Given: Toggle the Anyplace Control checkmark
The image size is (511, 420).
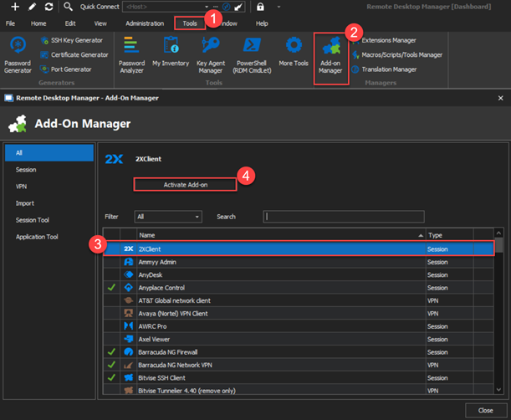Looking at the screenshot, I should (x=111, y=288).
